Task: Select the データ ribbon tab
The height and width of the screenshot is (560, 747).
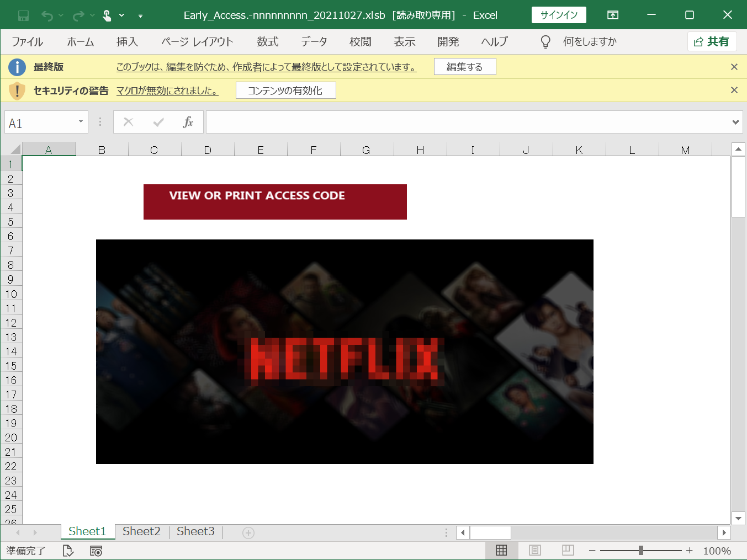Action: (x=314, y=42)
